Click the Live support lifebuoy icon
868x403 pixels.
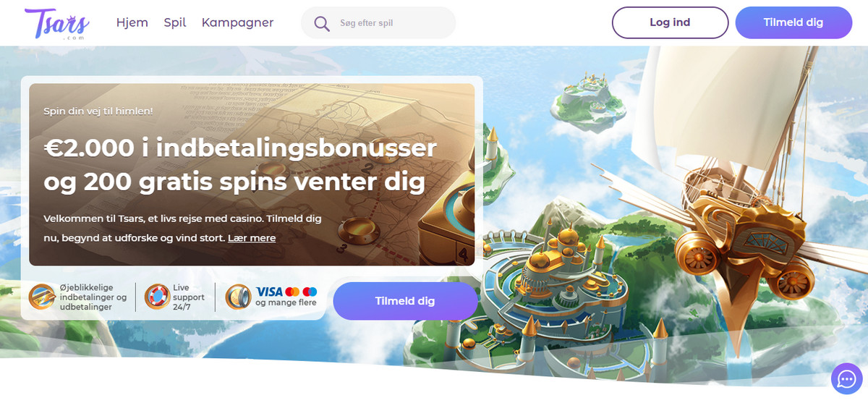click(x=157, y=297)
